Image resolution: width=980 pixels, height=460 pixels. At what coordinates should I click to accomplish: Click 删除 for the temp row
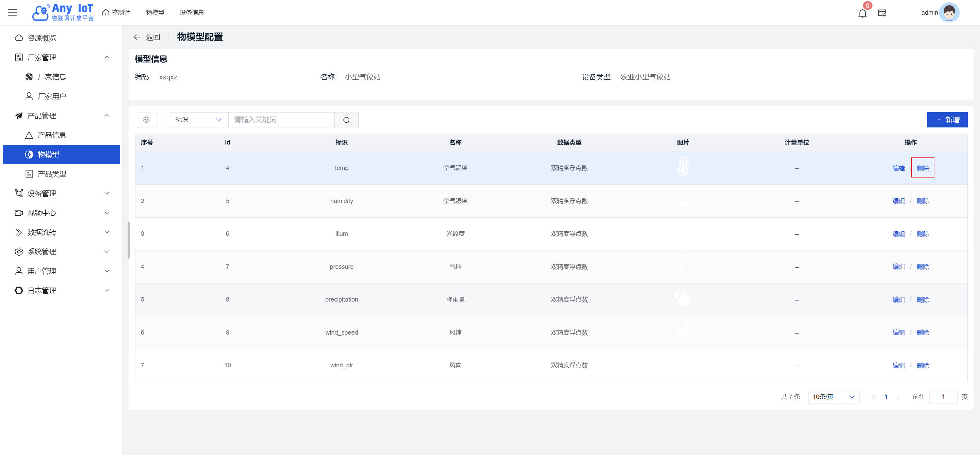pyautogui.click(x=922, y=168)
